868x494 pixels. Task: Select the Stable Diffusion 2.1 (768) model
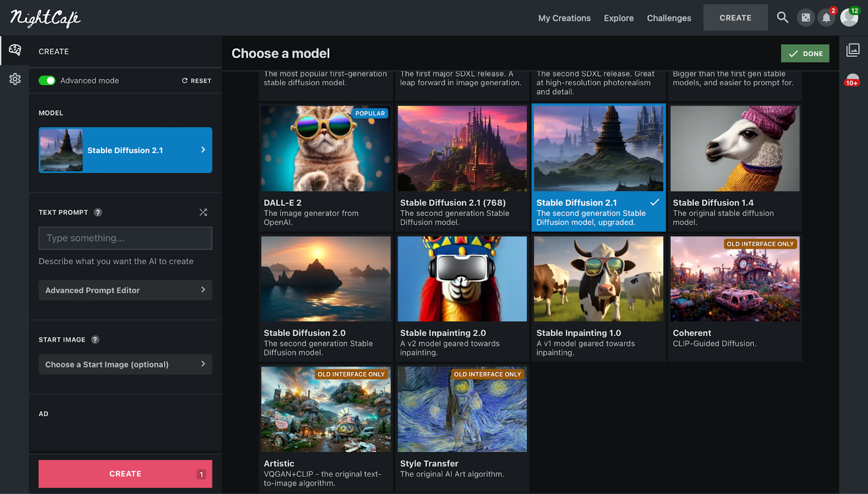(x=462, y=167)
